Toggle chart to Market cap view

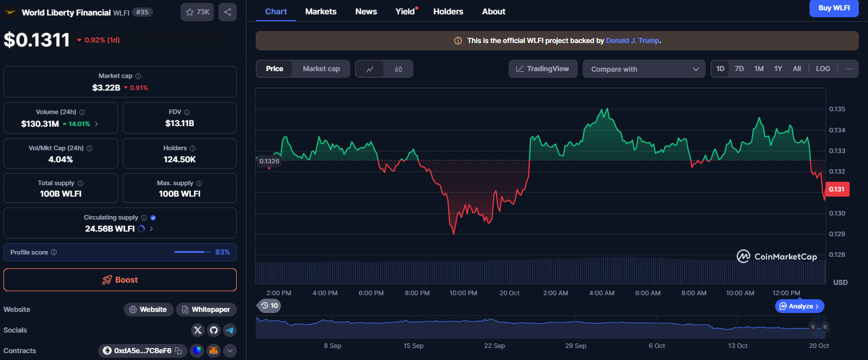(321, 69)
